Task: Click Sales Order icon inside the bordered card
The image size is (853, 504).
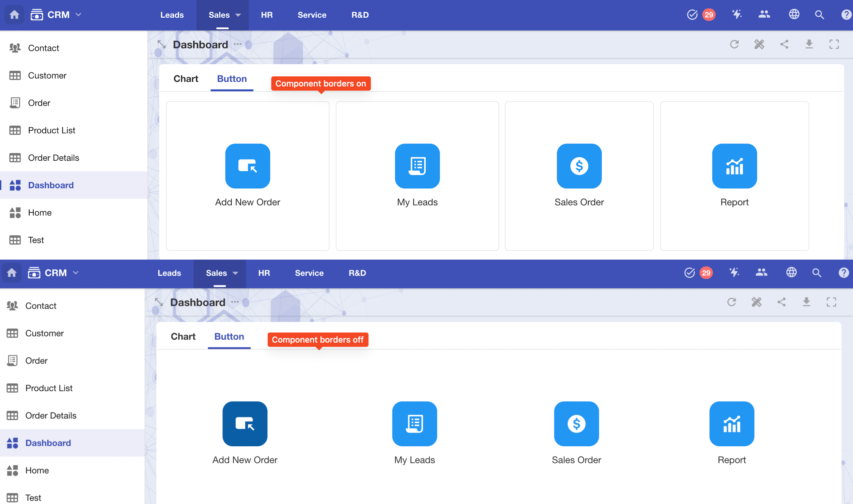Action: [x=579, y=166]
